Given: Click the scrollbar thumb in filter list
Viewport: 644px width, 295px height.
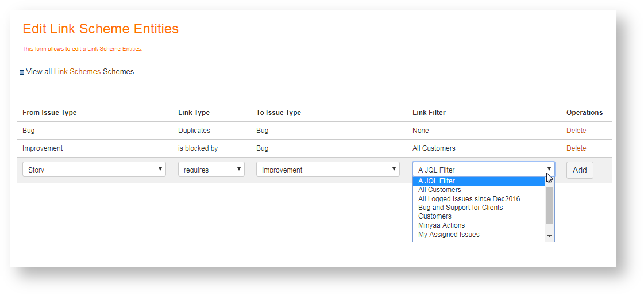Looking at the screenshot, I should [x=549, y=205].
